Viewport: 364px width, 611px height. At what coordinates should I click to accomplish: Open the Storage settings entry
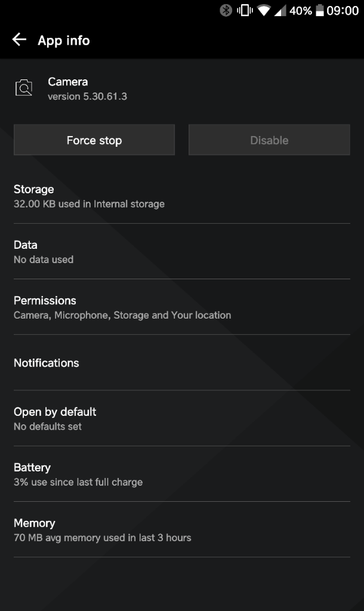(x=182, y=196)
